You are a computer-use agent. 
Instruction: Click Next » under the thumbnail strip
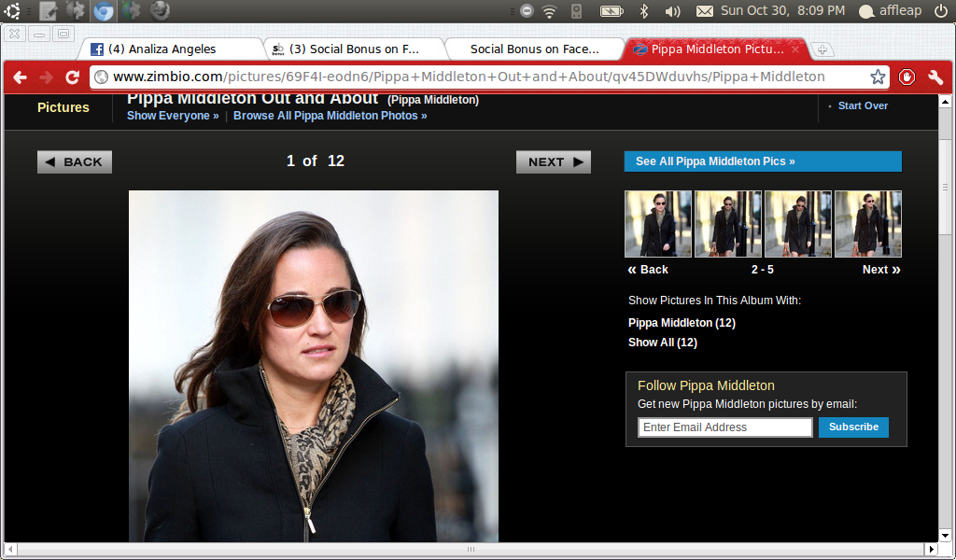[x=881, y=270]
